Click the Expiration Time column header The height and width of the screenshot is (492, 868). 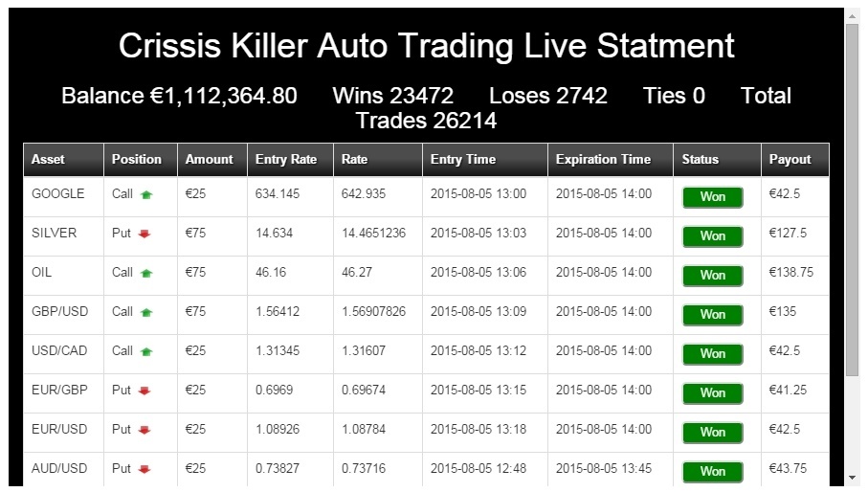(x=603, y=160)
